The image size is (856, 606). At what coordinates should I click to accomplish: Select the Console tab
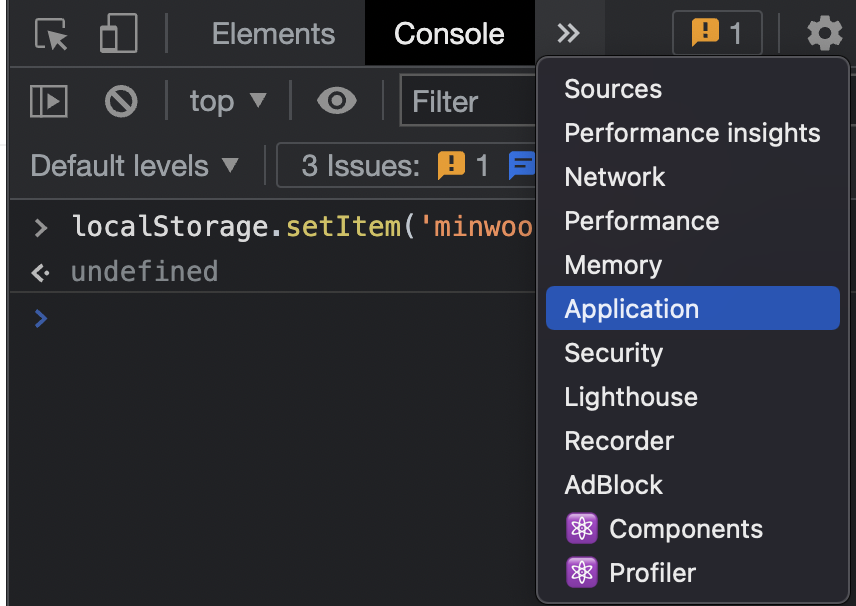coord(449,34)
